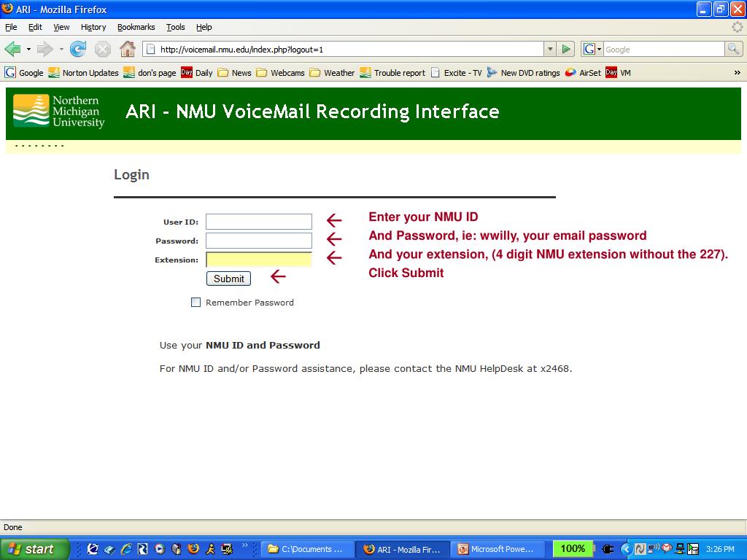The width and height of the screenshot is (747, 560).
Task: Open the Edit menu
Action: (x=35, y=27)
